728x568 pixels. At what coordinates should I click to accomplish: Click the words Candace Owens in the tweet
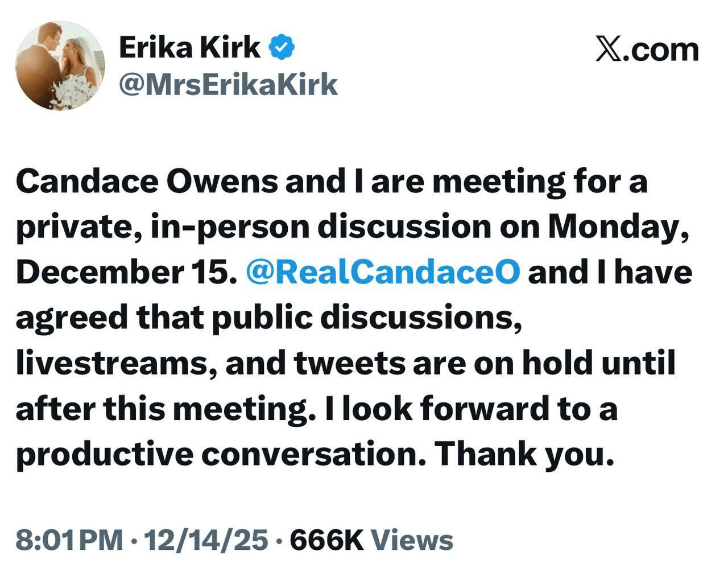coord(147,182)
